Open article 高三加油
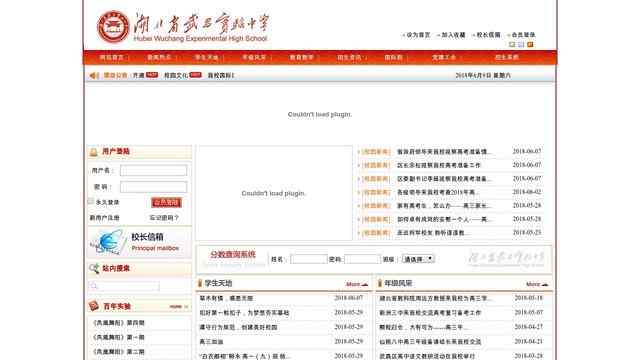 211,342
